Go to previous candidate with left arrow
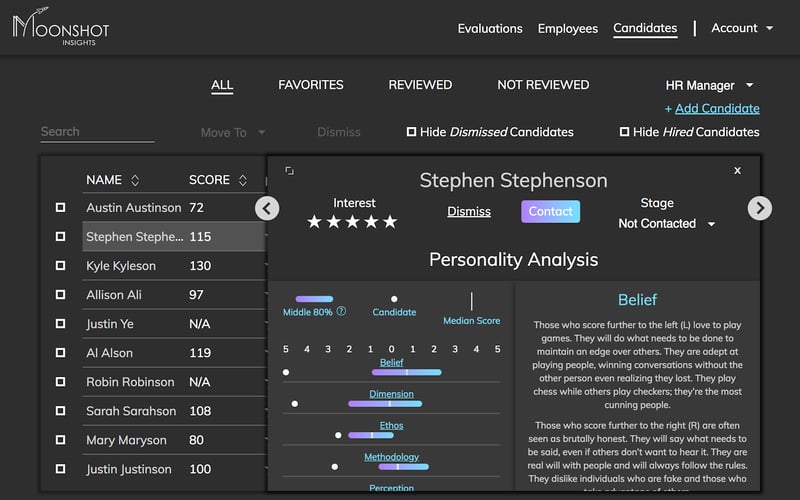Viewport: 800px width, 500px height. tap(267, 208)
